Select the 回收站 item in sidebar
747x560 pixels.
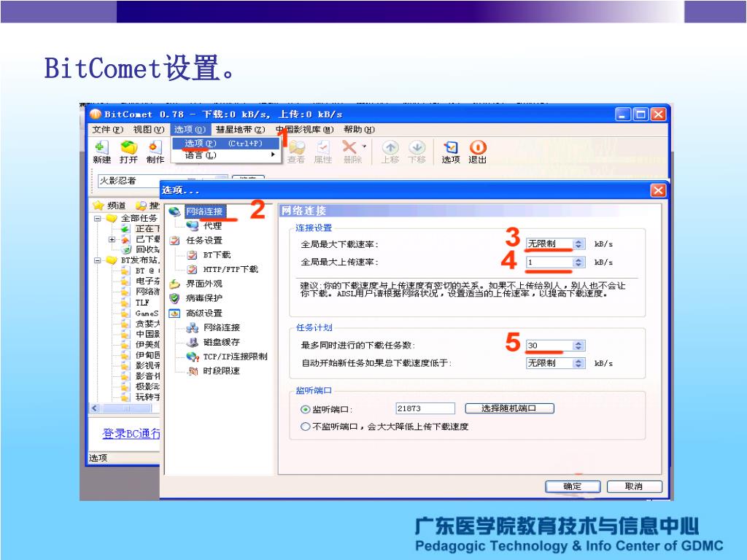click(147, 249)
